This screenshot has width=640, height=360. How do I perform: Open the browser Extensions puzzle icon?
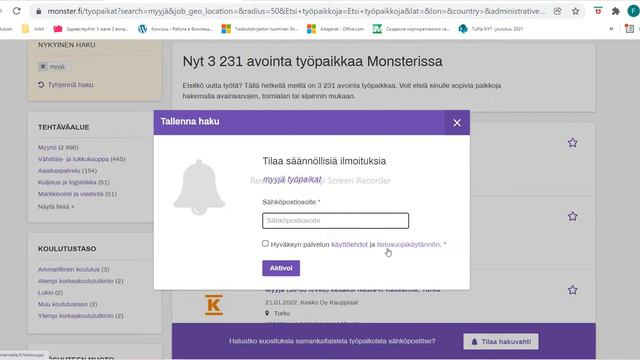[616, 11]
